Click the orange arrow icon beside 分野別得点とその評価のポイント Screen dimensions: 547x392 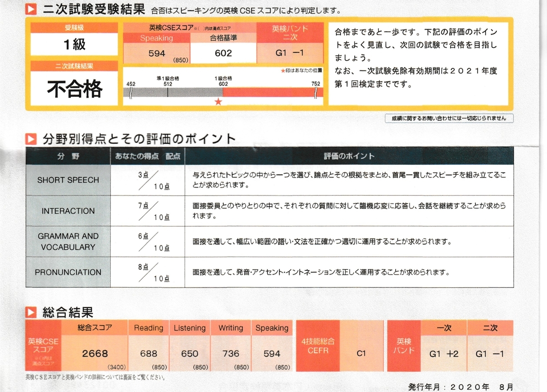point(31,138)
